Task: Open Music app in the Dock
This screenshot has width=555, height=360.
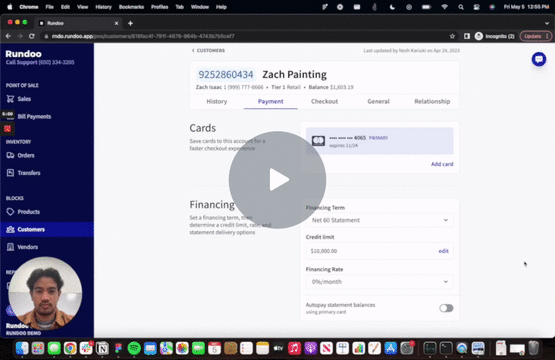Action: coord(294,348)
